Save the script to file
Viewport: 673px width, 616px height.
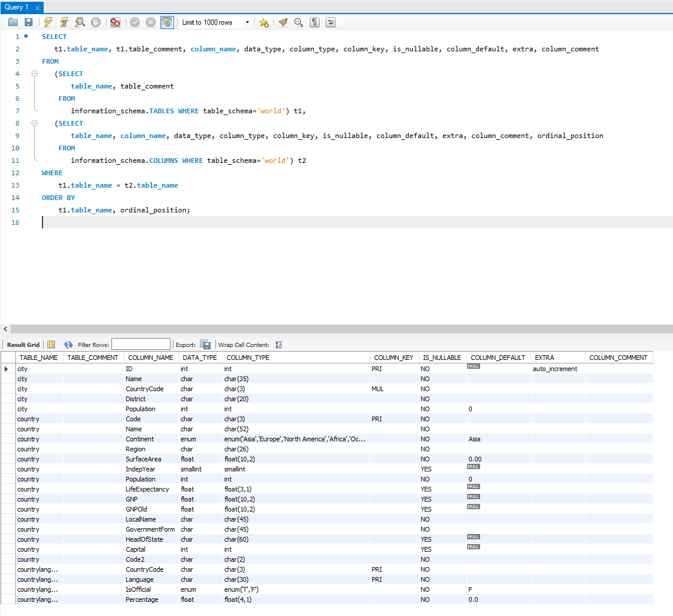pos(28,22)
